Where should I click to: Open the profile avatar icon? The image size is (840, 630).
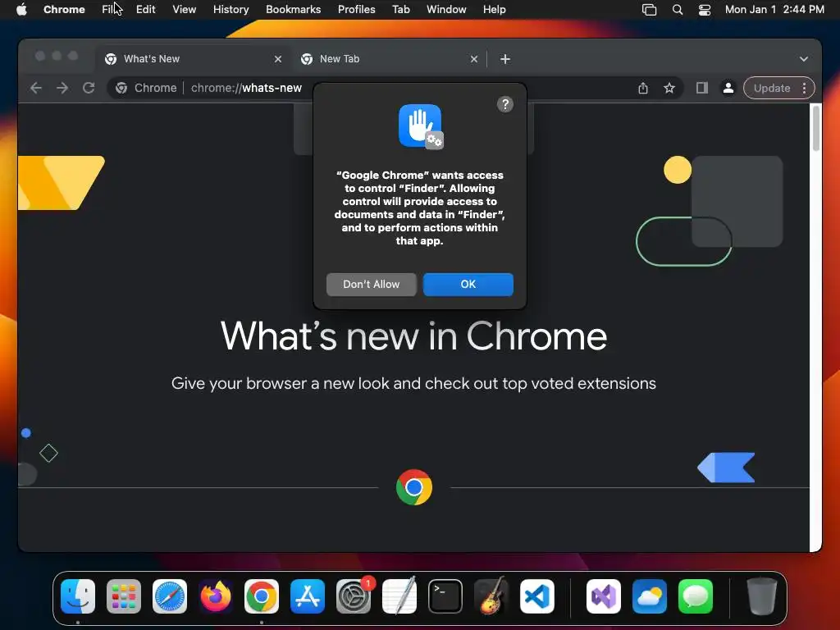coord(728,88)
